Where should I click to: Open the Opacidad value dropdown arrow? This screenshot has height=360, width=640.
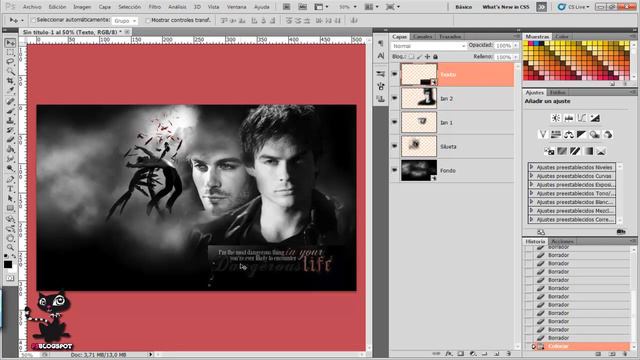pyautogui.click(x=516, y=46)
